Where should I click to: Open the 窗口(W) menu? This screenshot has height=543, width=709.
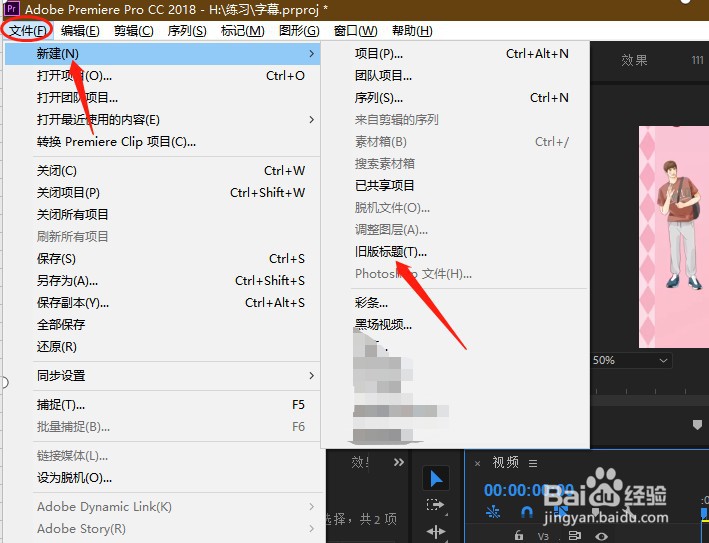click(355, 31)
